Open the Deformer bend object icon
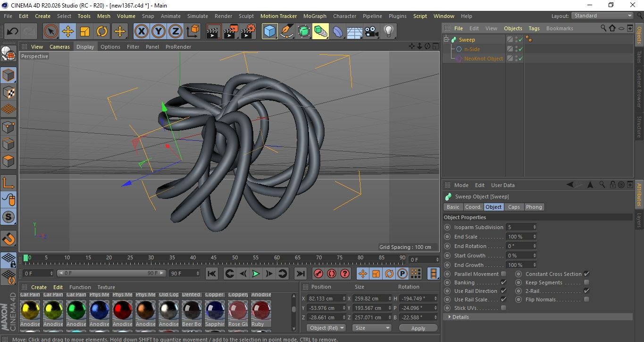The width and height of the screenshot is (644, 342). click(x=338, y=32)
